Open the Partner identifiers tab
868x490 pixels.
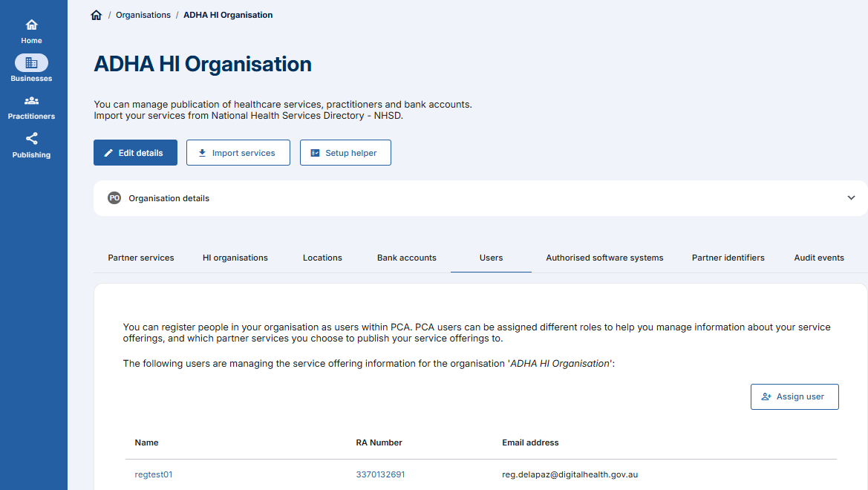click(x=728, y=258)
